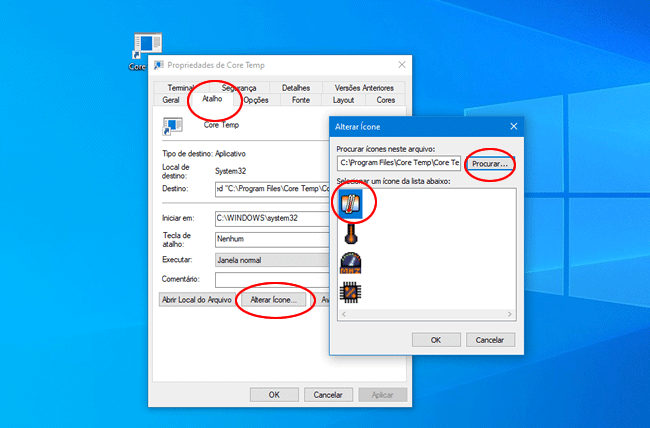The width and height of the screenshot is (650, 428).
Task: Confirm with OK in Alterar Ícone dialog
Action: (435, 340)
